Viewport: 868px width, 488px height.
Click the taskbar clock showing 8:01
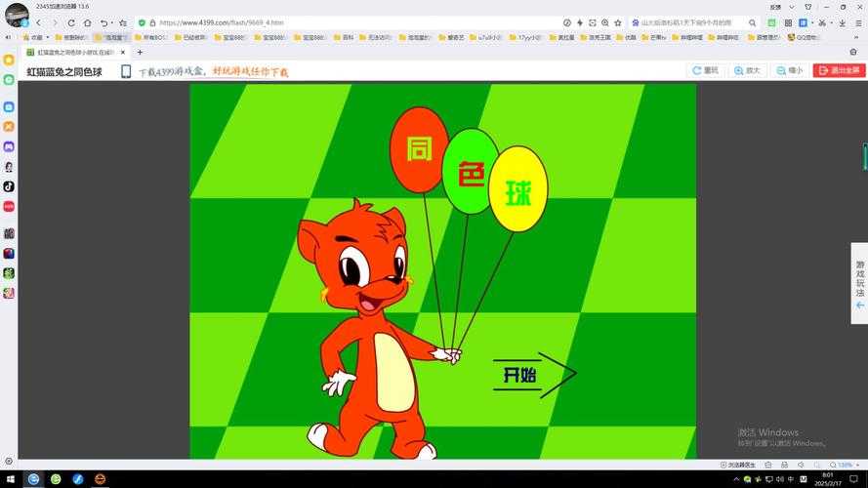[828, 479]
